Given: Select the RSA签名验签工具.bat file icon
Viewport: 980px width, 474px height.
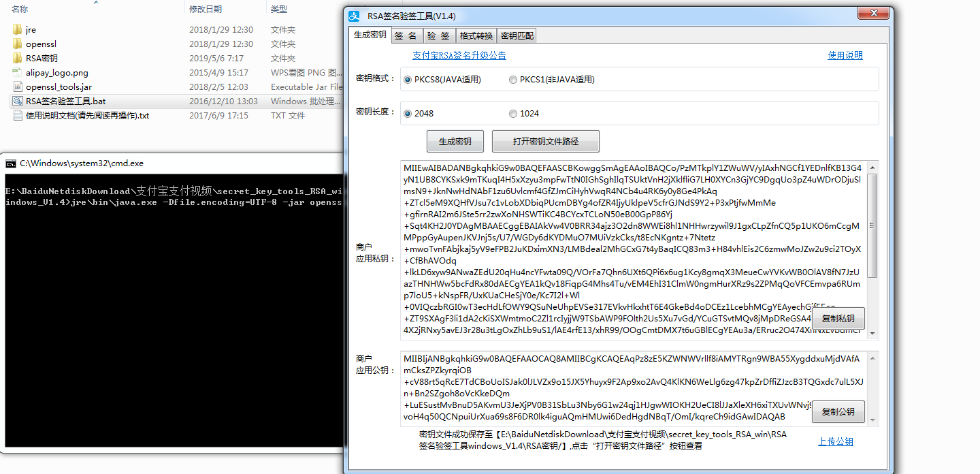Looking at the screenshot, I should pyautogui.click(x=18, y=101).
